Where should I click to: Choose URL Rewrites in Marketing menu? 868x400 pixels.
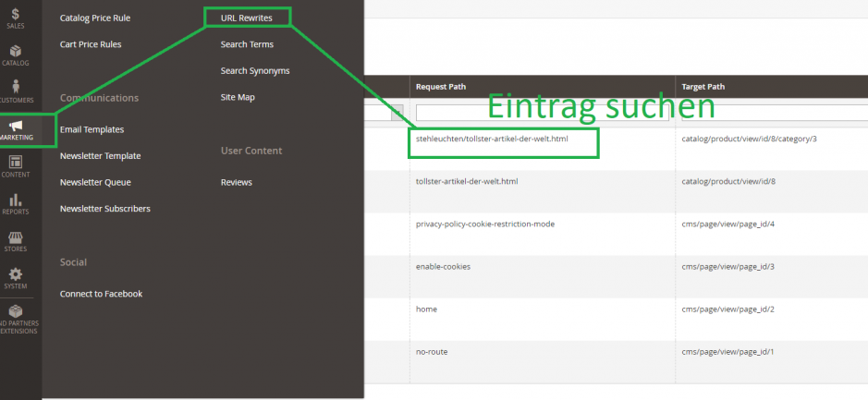(246, 18)
